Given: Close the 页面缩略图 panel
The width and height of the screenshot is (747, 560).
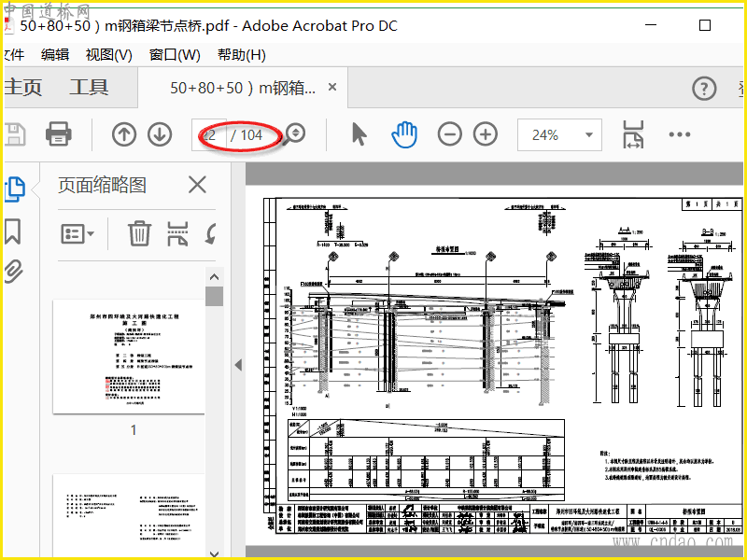Looking at the screenshot, I should (x=197, y=185).
